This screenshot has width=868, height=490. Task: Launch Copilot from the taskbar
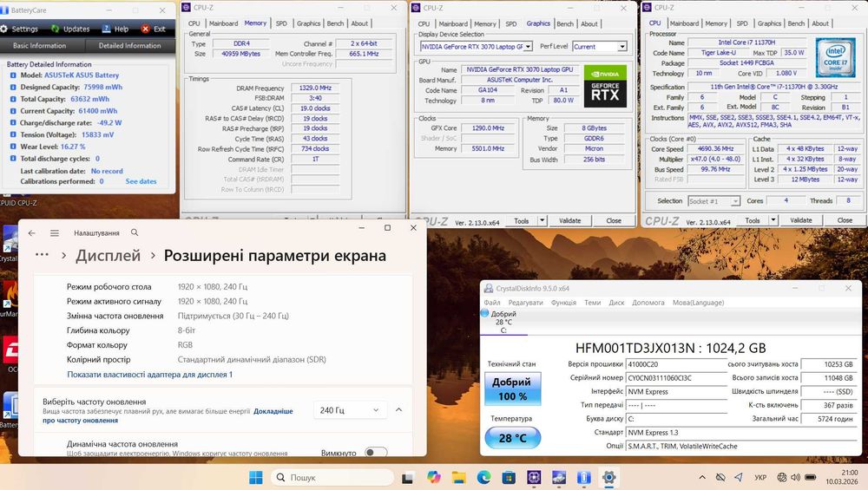click(433, 477)
